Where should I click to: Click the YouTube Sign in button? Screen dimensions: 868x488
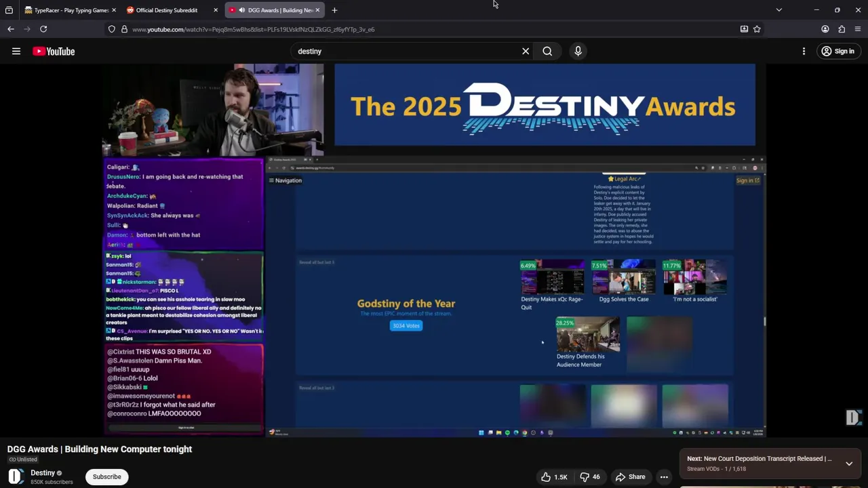pos(837,52)
